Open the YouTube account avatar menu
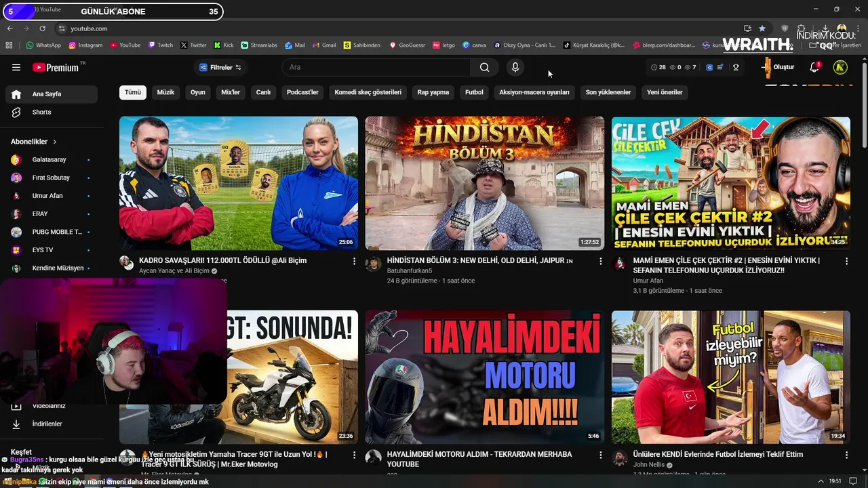Viewport: 868px width, 488px height. (x=840, y=67)
